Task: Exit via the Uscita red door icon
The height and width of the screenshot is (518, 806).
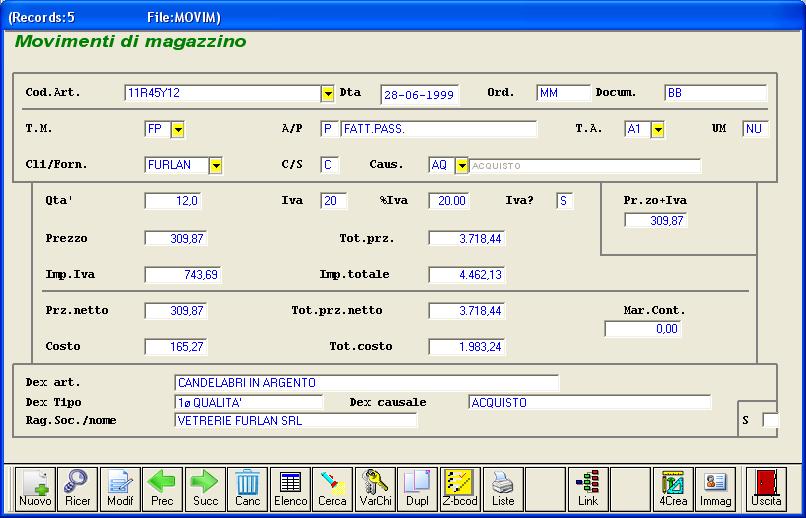Action: (766, 489)
